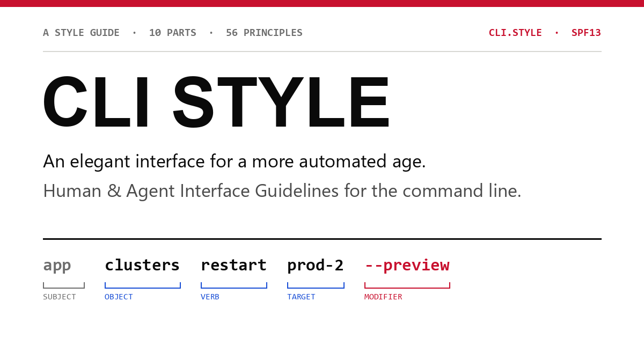The image size is (644, 338).
Task: Select the 'Human & Agent Interface Guidelines' subtitle
Action: 282,191
